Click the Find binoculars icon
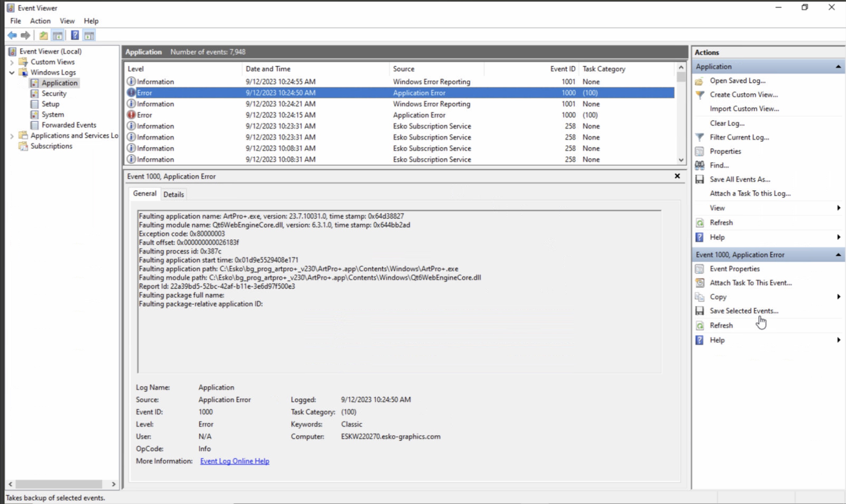Image resolution: width=846 pixels, height=504 pixels. tap(700, 165)
